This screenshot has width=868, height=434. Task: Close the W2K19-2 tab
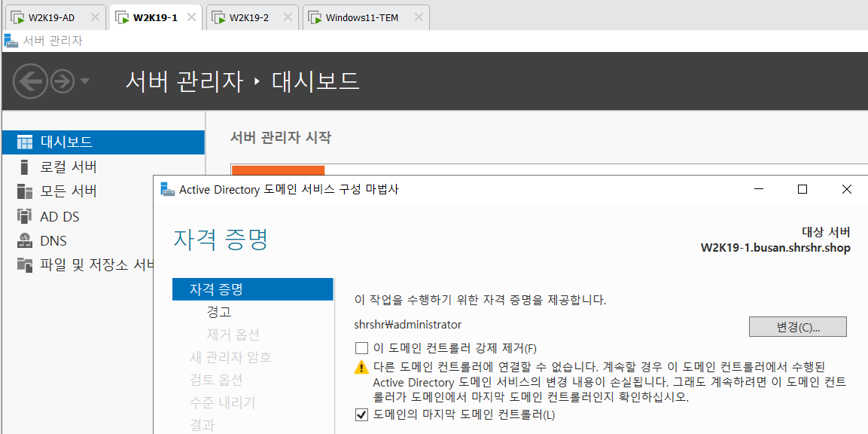pyautogui.click(x=288, y=17)
